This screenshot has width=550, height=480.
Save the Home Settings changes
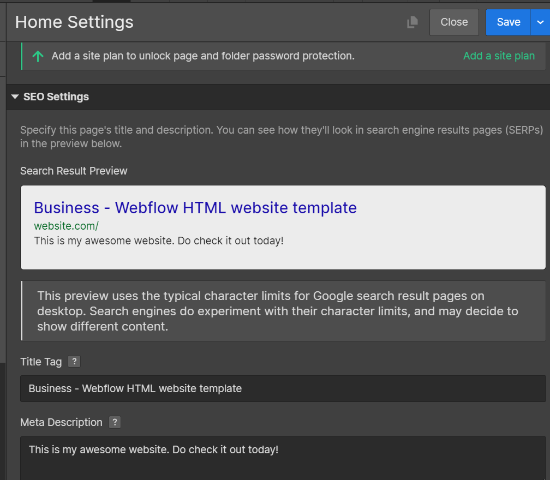tap(508, 22)
